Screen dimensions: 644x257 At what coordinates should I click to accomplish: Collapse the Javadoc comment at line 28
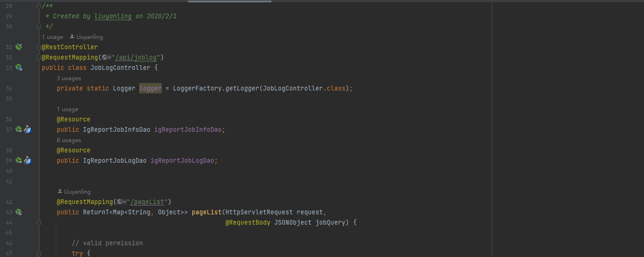tap(39, 6)
